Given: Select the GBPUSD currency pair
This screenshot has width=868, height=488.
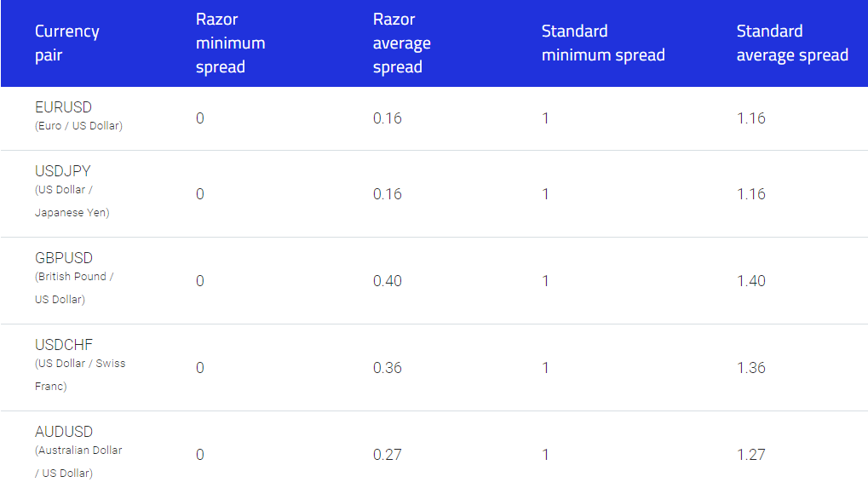Looking at the screenshot, I should coord(64,258).
